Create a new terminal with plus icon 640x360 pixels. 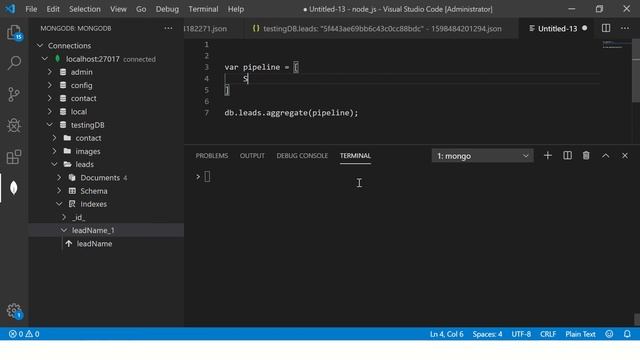(x=548, y=156)
